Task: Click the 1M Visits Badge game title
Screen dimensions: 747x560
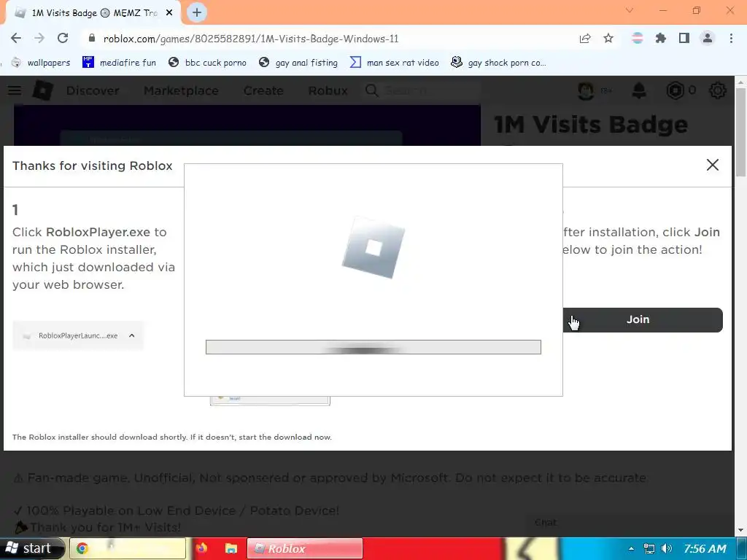Action: pos(591,125)
